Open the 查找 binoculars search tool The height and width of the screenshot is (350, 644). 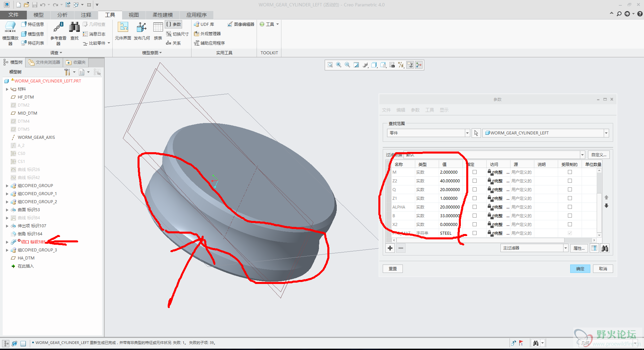coord(74,31)
